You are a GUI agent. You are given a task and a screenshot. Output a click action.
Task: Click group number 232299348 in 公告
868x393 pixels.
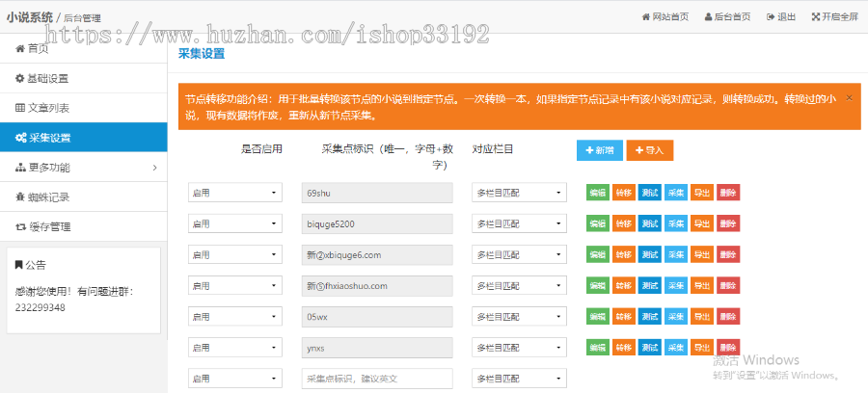tap(41, 307)
